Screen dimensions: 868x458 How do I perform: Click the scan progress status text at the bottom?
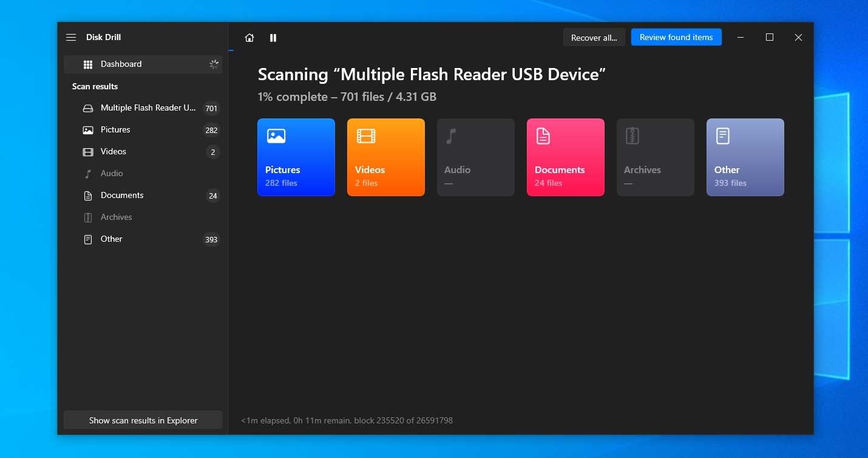pyautogui.click(x=347, y=420)
